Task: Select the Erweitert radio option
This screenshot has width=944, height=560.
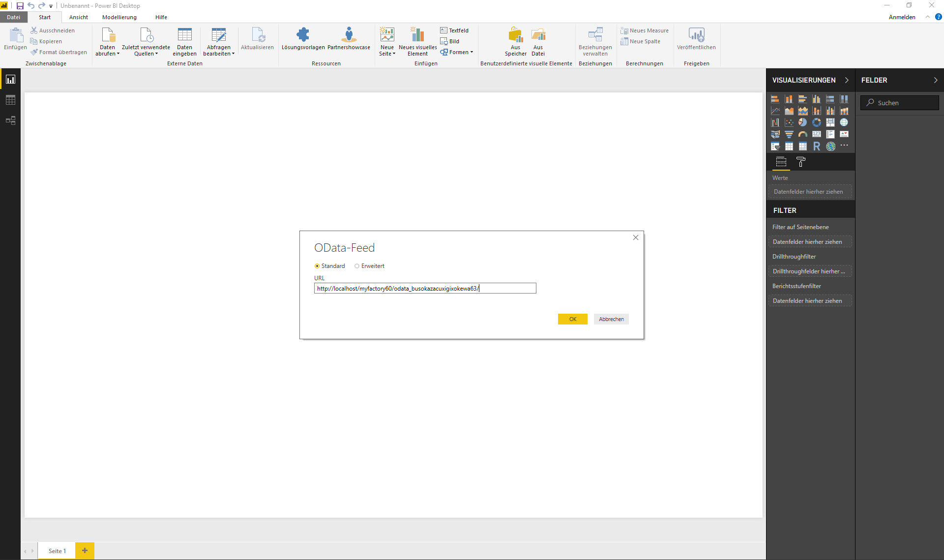Action: click(357, 266)
